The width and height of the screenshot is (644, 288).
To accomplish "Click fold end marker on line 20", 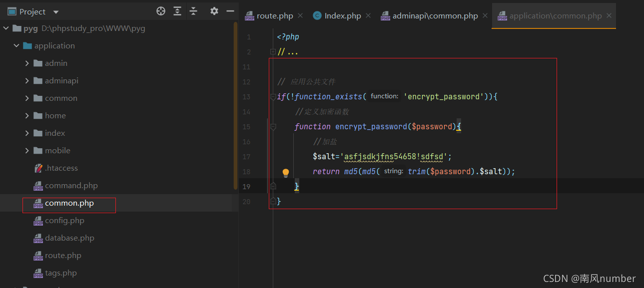I will click(273, 201).
